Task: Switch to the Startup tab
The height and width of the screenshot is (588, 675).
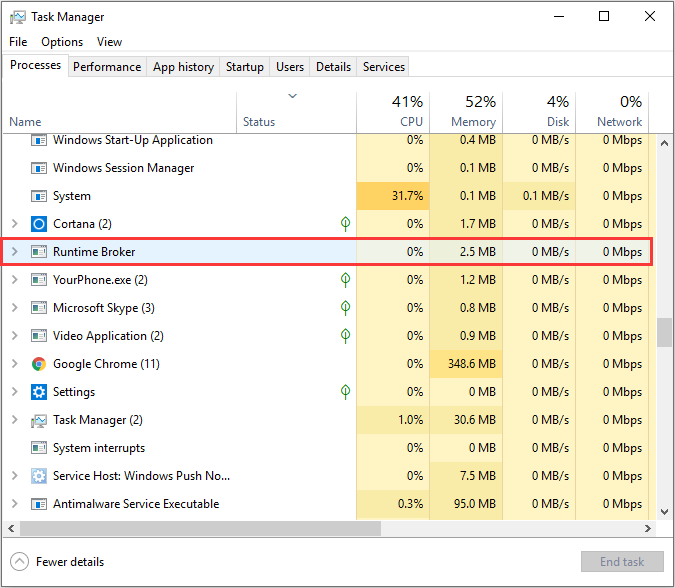Action: (245, 67)
